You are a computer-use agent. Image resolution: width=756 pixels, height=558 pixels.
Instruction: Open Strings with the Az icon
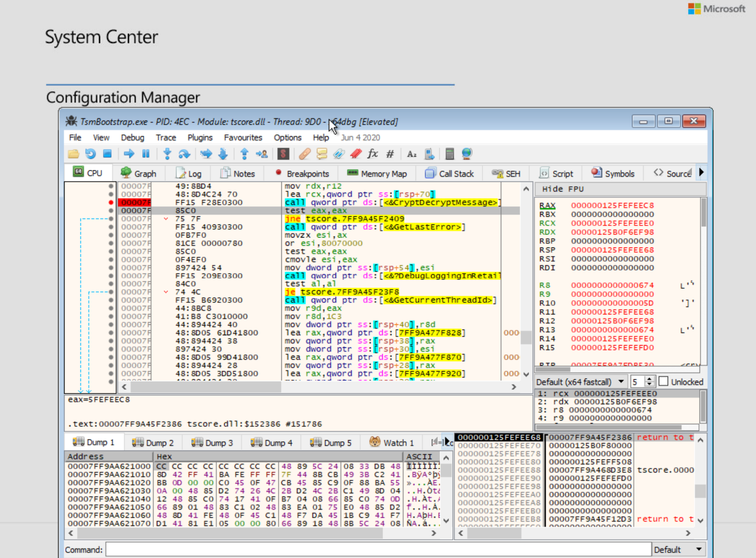coord(412,154)
